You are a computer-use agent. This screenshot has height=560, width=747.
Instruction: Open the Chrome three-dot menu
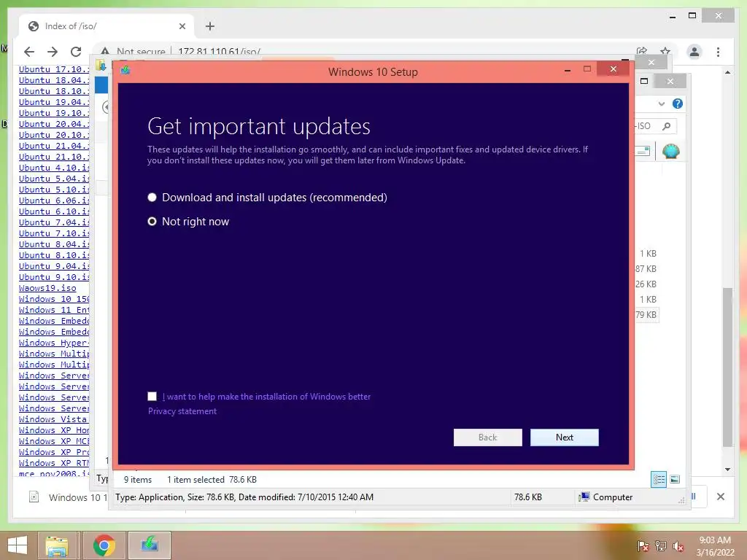pyautogui.click(x=718, y=52)
